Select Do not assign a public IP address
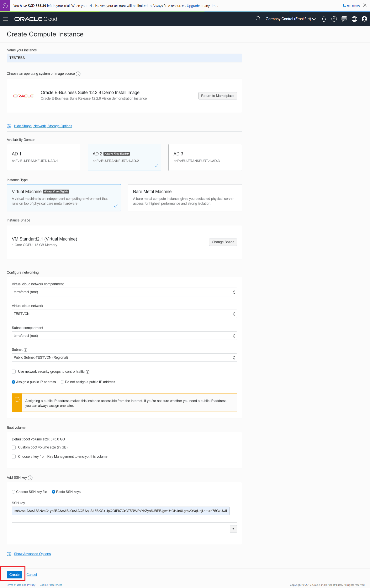This screenshot has height=588, width=370. click(62, 382)
